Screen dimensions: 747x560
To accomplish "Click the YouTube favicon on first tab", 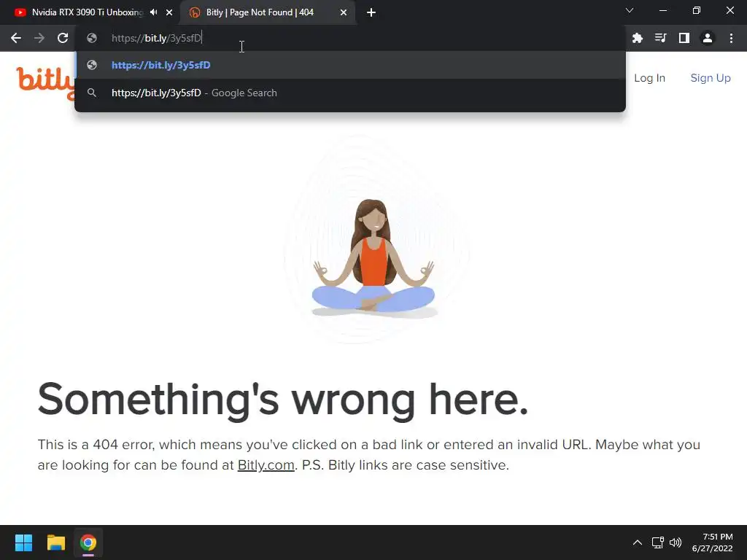I will (x=20, y=12).
